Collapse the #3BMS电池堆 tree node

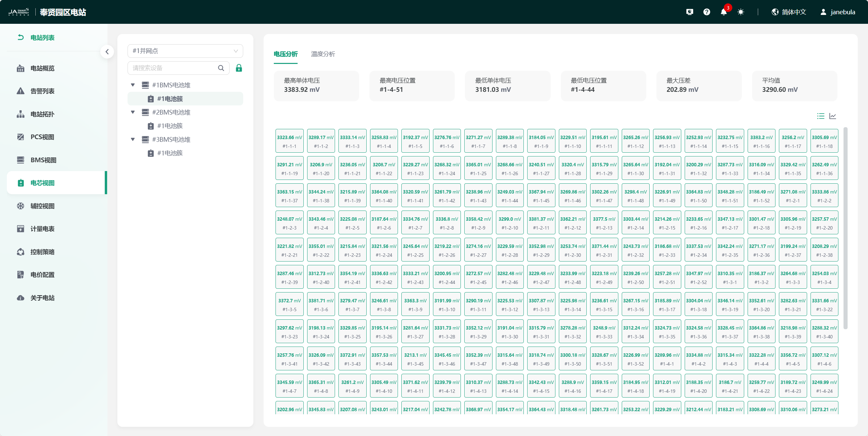tap(133, 139)
